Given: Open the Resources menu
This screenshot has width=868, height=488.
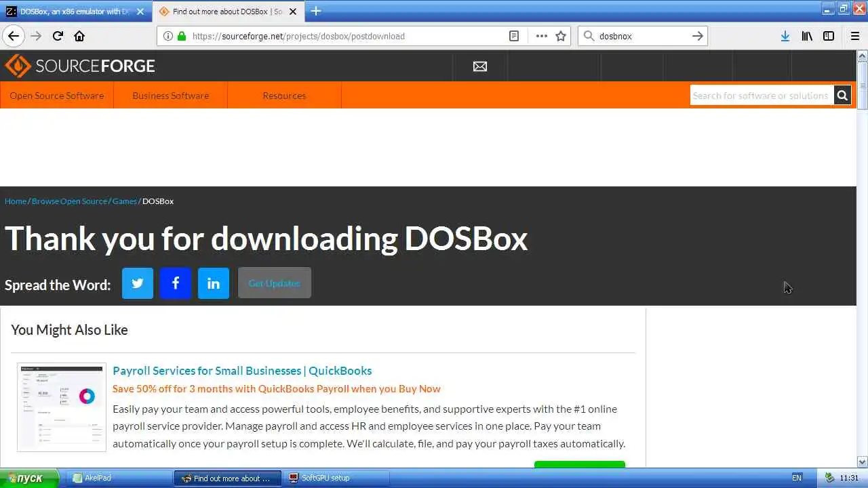Looking at the screenshot, I should 284,96.
